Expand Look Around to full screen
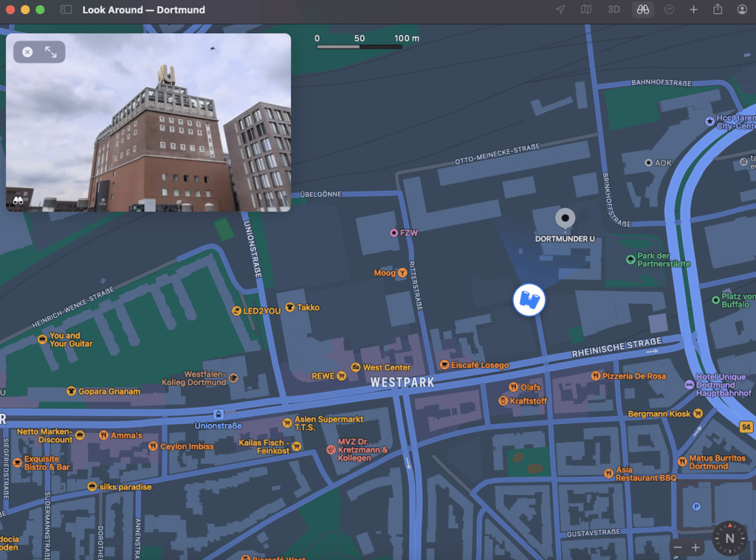This screenshot has width=756, height=560. click(51, 52)
